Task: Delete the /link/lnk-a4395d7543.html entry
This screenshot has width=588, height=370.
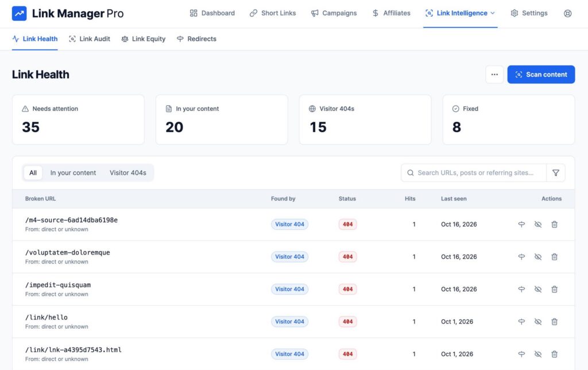Action: pos(554,354)
